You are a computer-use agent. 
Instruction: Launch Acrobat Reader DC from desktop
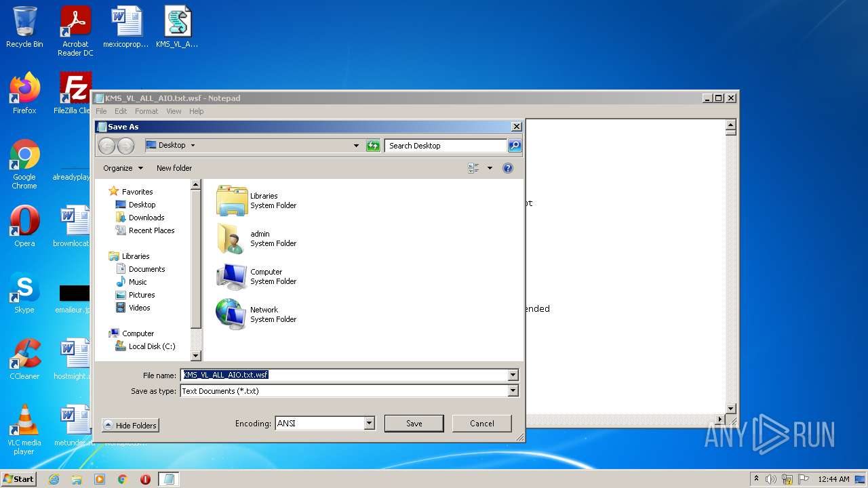[x=75, y=31]
